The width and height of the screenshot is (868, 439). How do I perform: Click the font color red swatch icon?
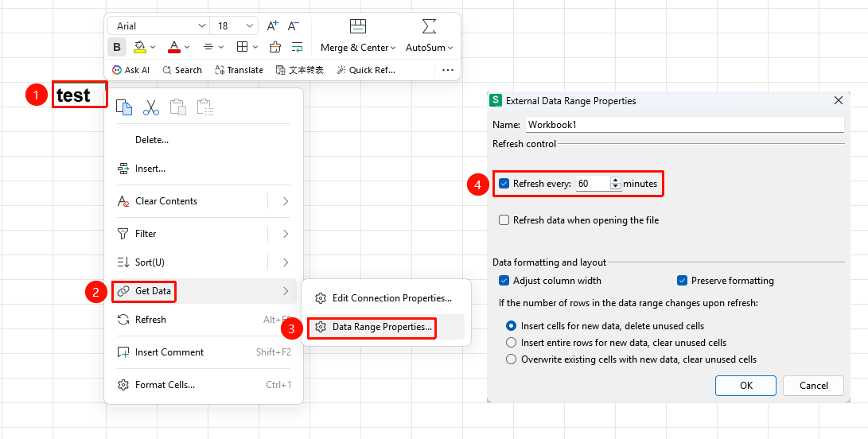(174, 47)
